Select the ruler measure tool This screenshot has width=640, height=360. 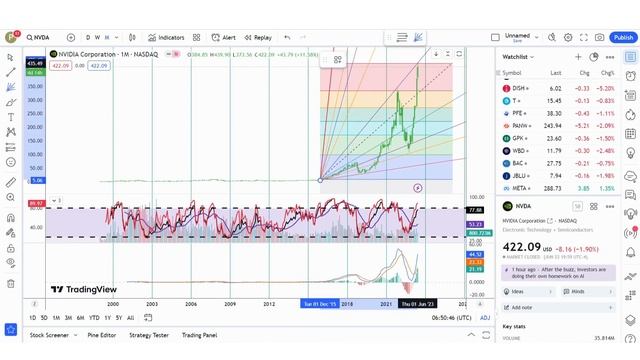(x=11, y=182)
